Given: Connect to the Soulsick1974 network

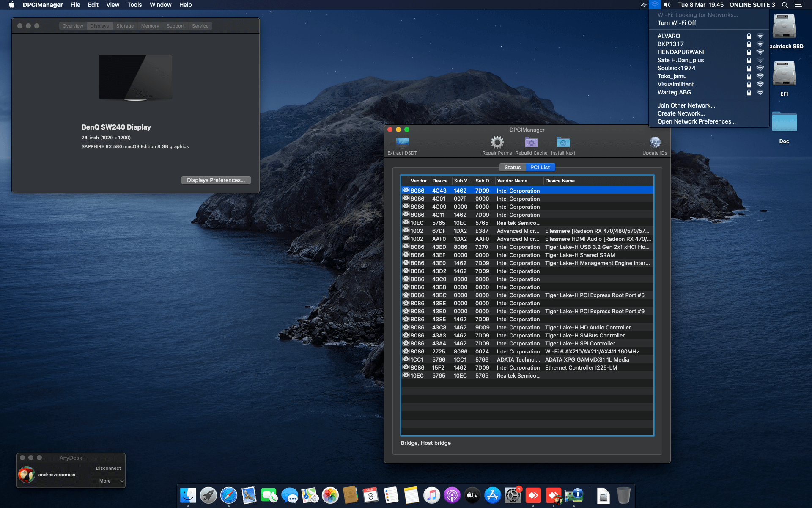Looking at the screenshot, I should (x=676, y=68).
